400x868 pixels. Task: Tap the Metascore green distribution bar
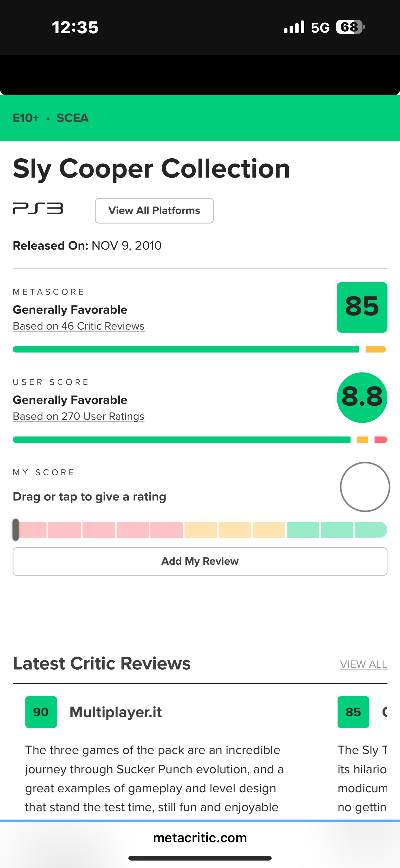click(186, 350)
